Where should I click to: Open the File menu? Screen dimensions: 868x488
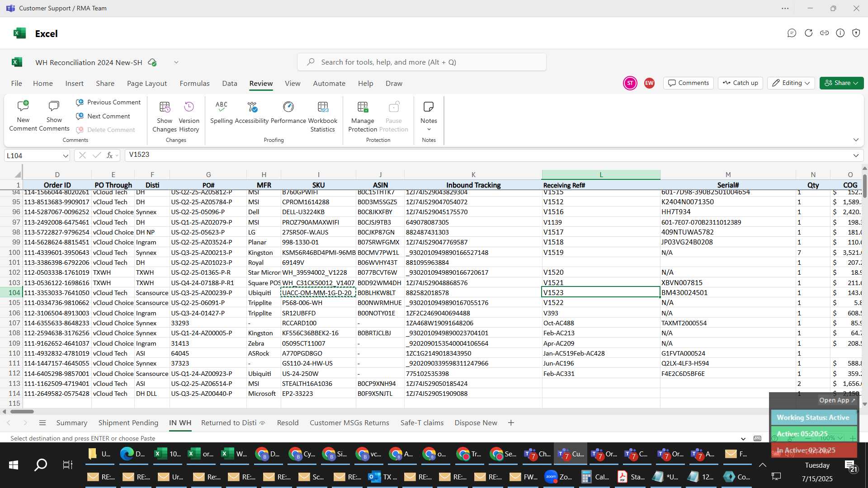(16, 84)
